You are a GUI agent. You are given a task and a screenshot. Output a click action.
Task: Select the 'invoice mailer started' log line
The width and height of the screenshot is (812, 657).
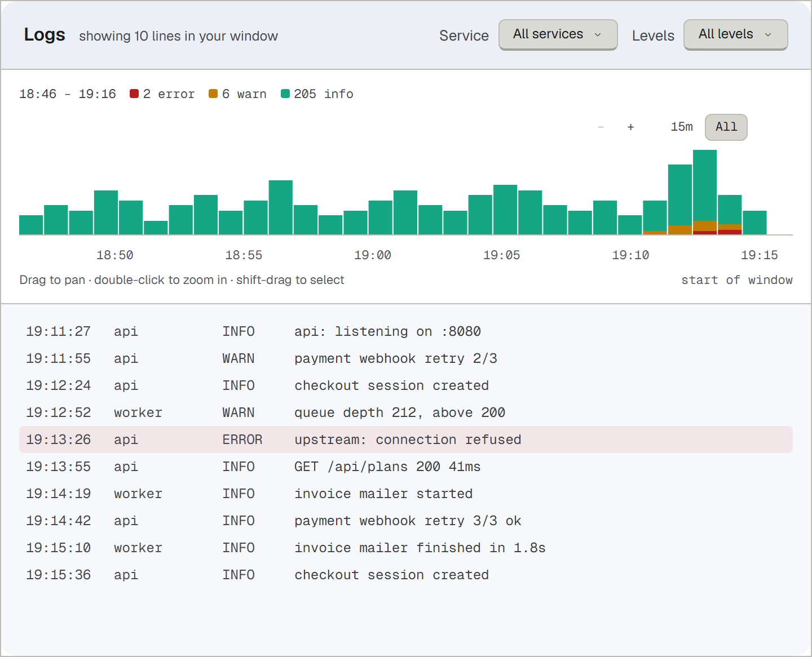(x=406, y=494)
